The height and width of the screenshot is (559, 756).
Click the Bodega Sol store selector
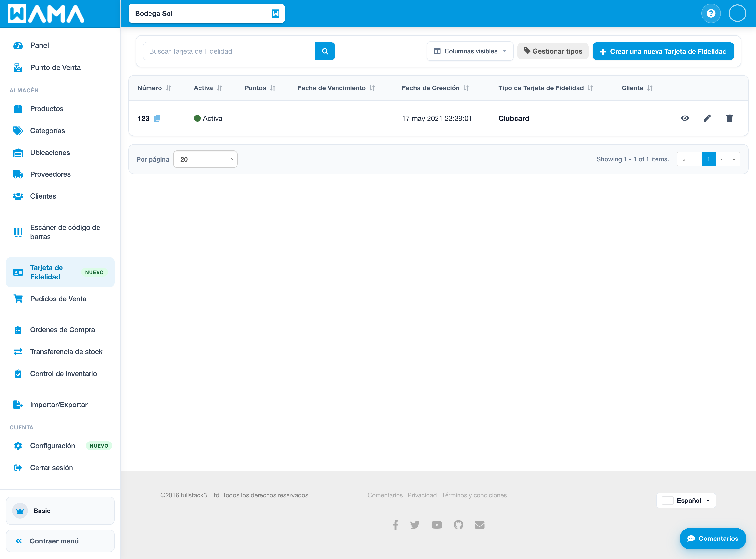207,14
